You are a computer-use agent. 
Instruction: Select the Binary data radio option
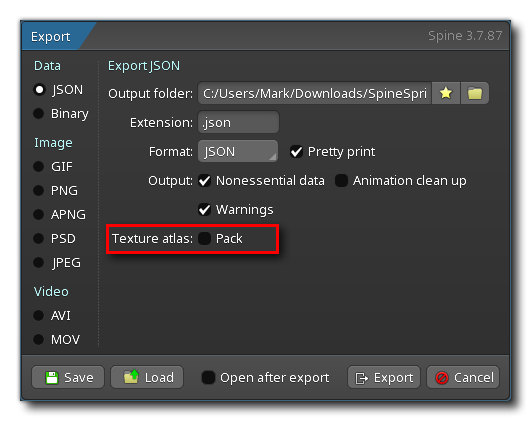click(39, 113)
